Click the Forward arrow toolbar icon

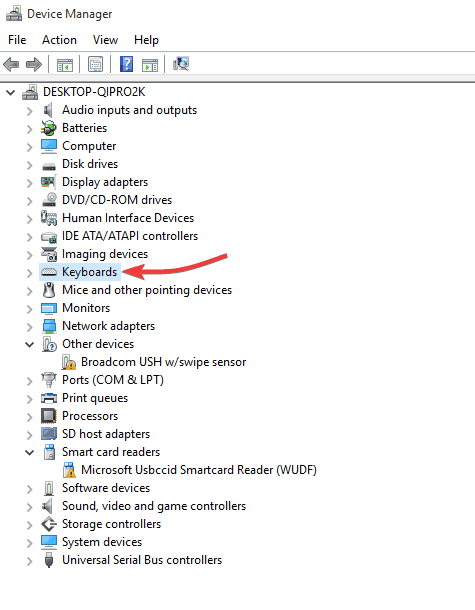(x=34, y=64)
